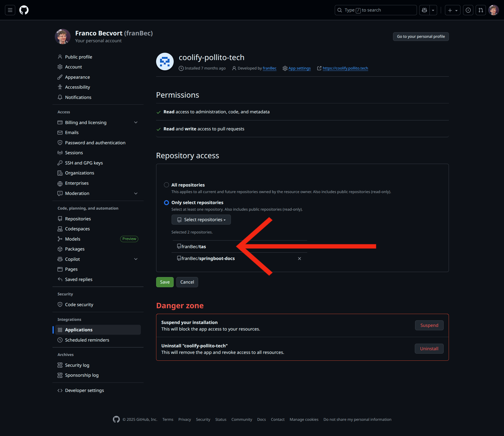Click the GitHub logo to go home

click(24, 10)
